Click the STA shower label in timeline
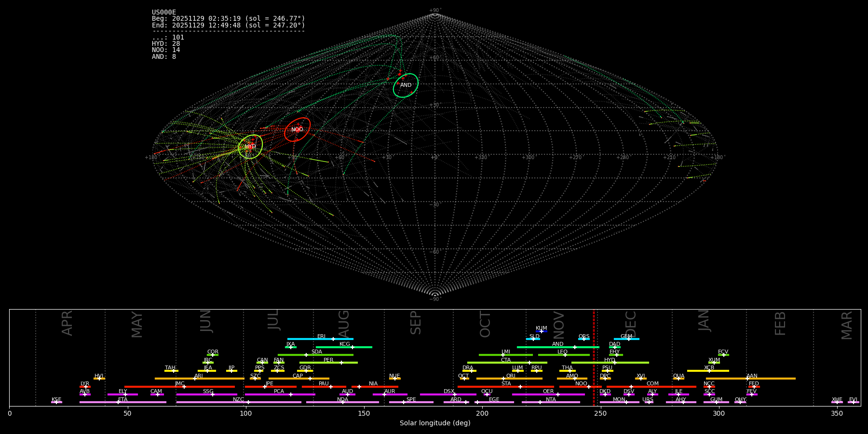Image resolution: width=868 pixels, height=434 pixels. 506,384
